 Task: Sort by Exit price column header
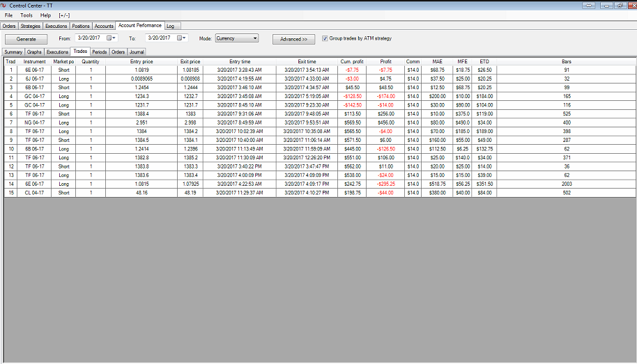(190, 62)
